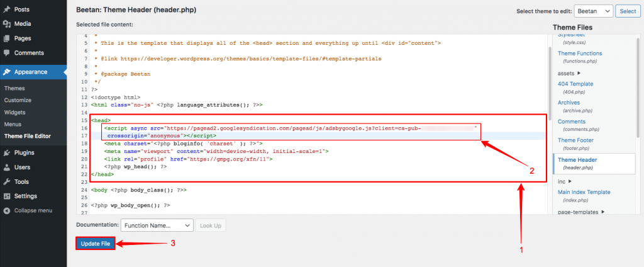Click the link rel="profile" code line
Image resolution: width=644 pixels, height=267 pixels.
pos(189,159)
